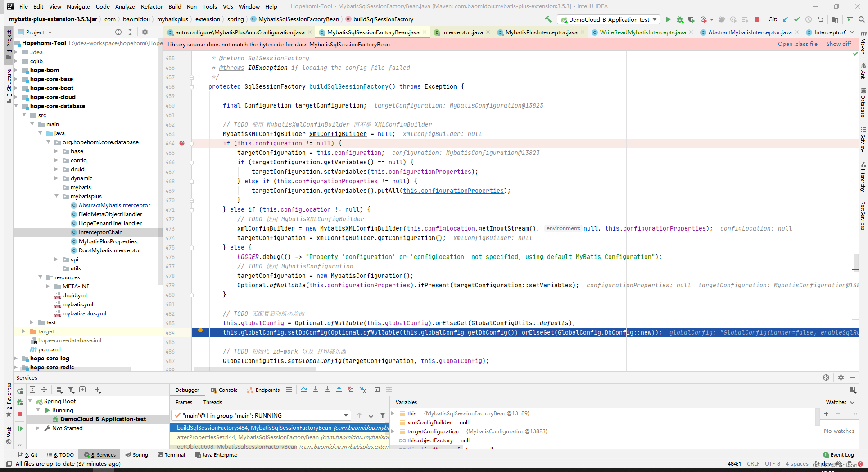This screenshot has height=472, width=868.
Task: Commit changes with the Git green checkmark
Action: [797, 19]
